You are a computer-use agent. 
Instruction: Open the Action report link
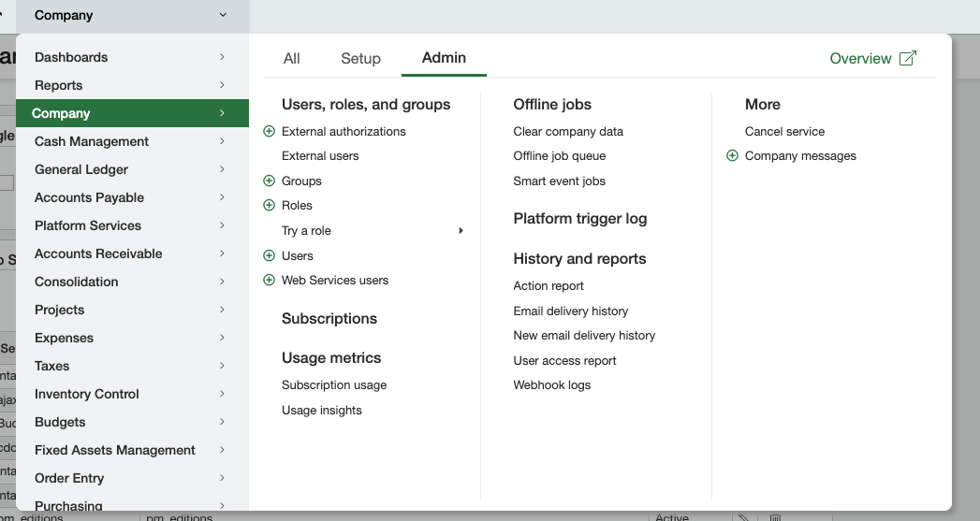[549, 285]
